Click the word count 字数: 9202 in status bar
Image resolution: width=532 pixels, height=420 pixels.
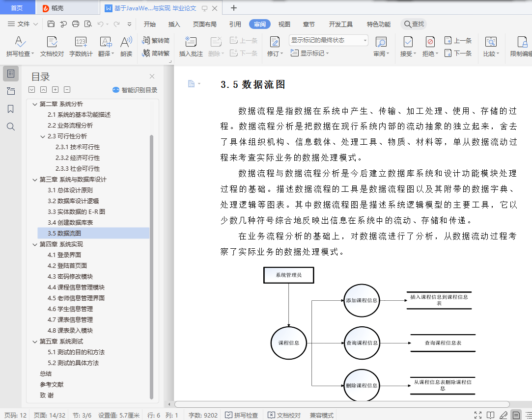pos(203,415)
